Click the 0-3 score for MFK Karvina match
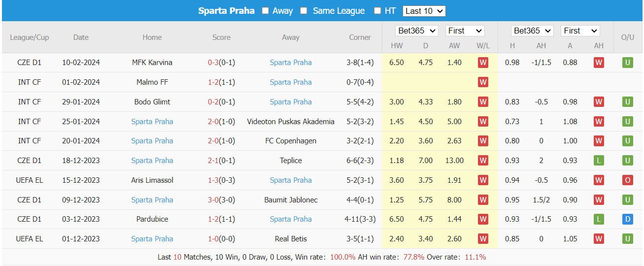 [213, 63]
